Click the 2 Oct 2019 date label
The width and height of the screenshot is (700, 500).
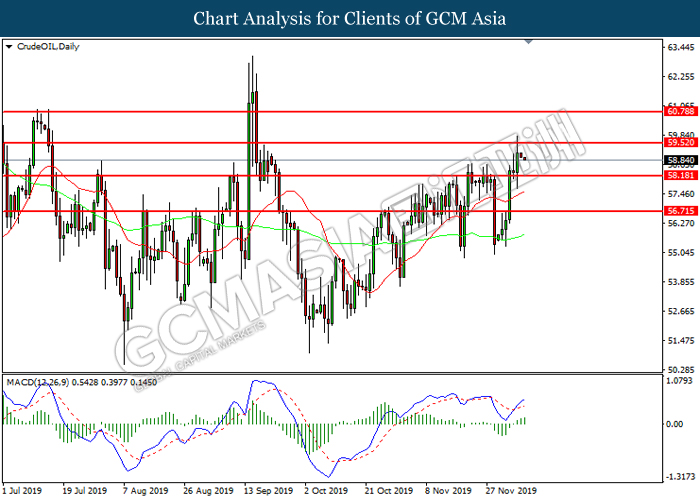326,491
